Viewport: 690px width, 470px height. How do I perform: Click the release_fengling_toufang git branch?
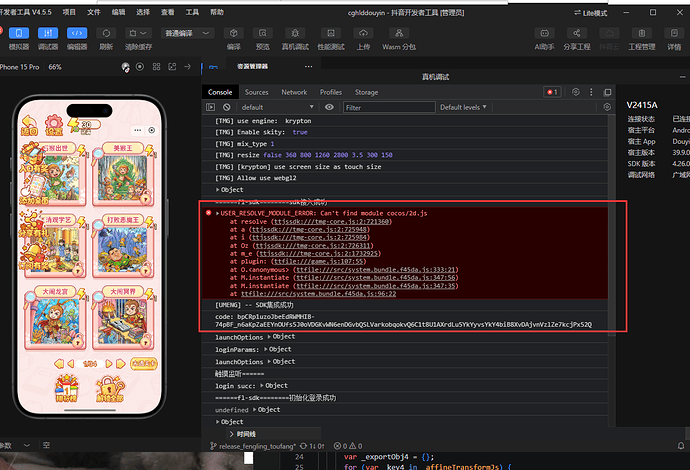pos(253,446)
